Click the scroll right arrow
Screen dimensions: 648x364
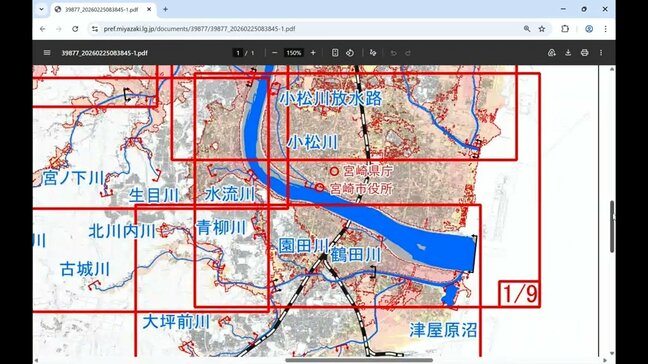(605, 360)
